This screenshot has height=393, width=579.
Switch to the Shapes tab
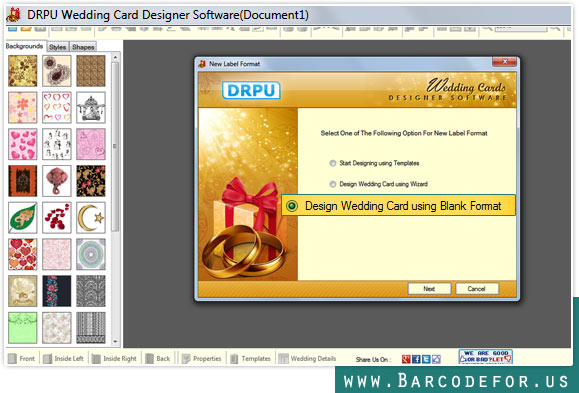coord(83,47)
